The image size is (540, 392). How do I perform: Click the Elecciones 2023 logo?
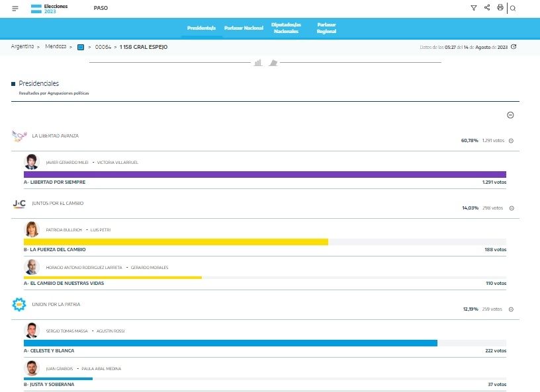(x=50, y=9)
